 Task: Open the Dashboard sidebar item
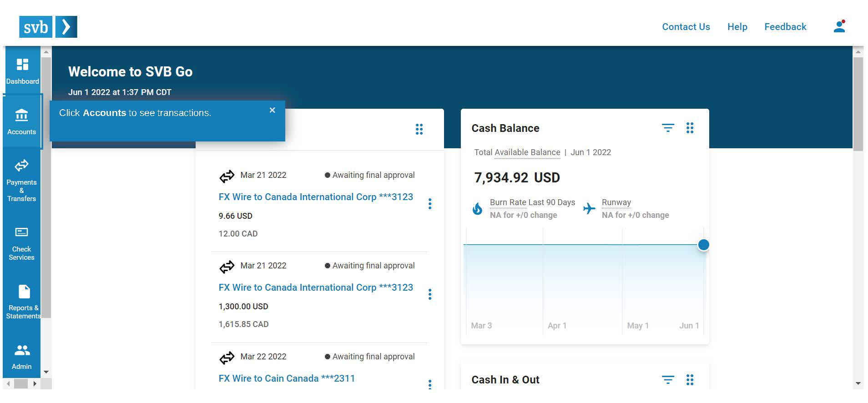click(x=22, y=71)
